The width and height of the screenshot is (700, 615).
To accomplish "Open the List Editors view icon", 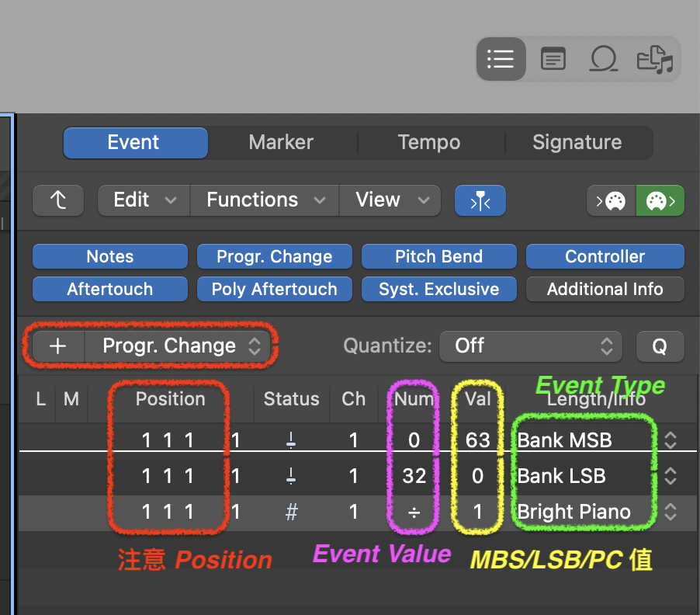I will point(501,59).
